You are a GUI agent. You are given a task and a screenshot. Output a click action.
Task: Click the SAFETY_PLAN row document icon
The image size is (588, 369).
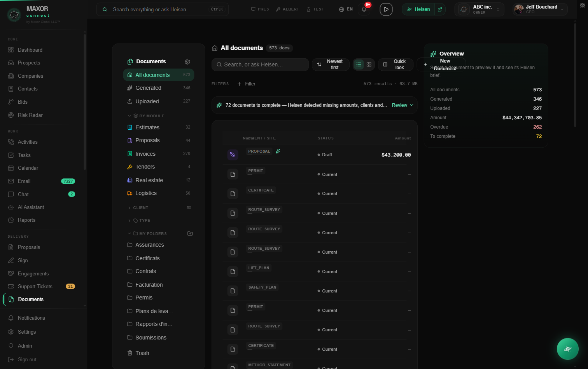[233, 291]
